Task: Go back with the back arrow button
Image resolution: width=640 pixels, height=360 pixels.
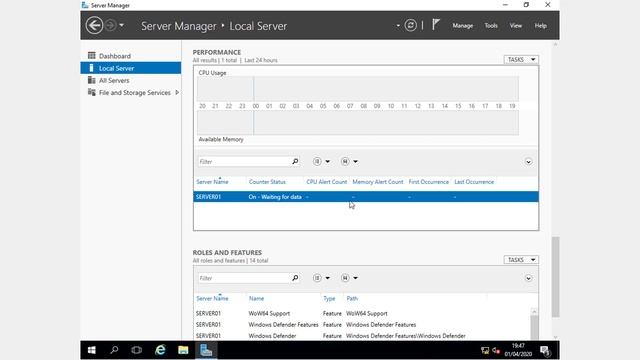Action: (x=94, y=25)
